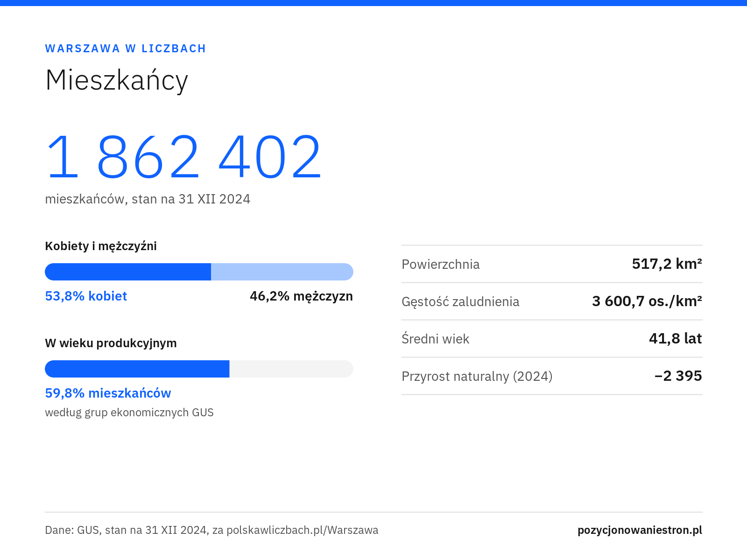Click the GUS data source footer text
Viewport: 747px width, 560px height.
pos(211,530)
